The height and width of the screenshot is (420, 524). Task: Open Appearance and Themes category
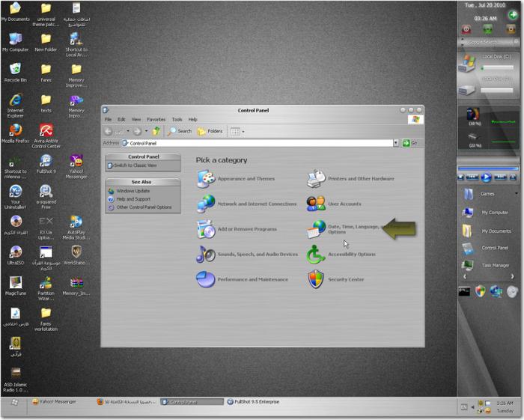(x=246, y=179)
